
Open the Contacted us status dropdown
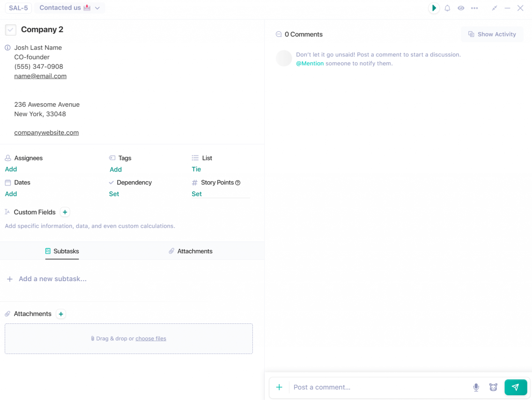tap(69, 8)
